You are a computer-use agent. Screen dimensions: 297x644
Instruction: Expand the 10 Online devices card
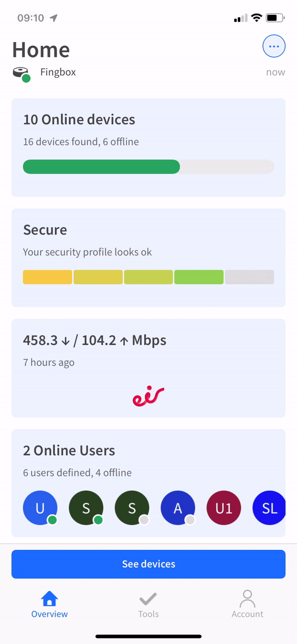[x=148, y=147]
